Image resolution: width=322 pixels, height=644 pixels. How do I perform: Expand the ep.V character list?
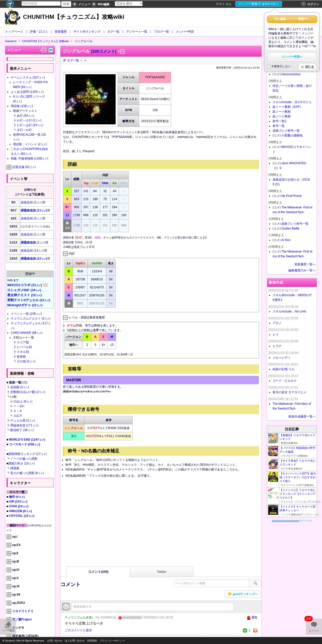[9, 578]
